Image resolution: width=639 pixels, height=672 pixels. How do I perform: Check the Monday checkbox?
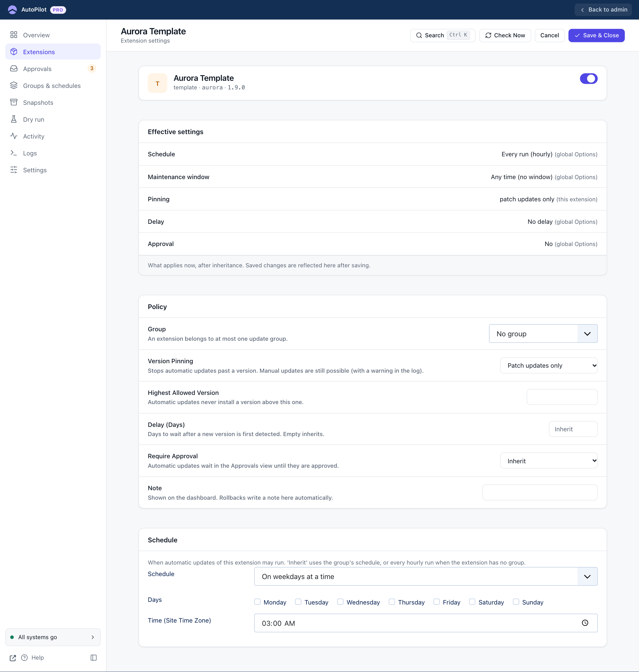tap(257, 602)
